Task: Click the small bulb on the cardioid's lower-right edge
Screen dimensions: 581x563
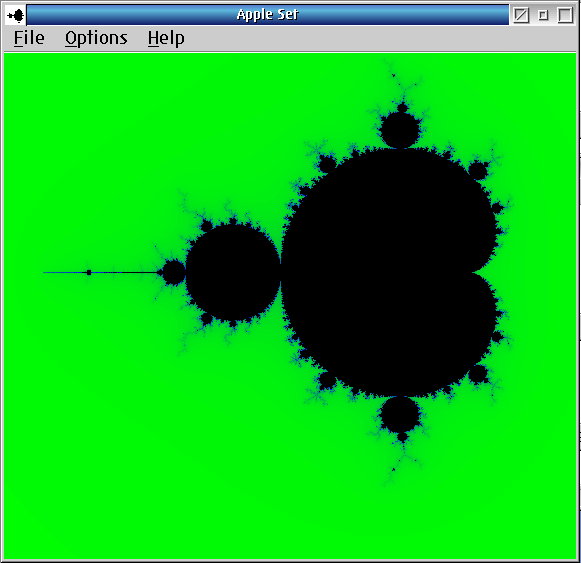Action: coord(477,374)
